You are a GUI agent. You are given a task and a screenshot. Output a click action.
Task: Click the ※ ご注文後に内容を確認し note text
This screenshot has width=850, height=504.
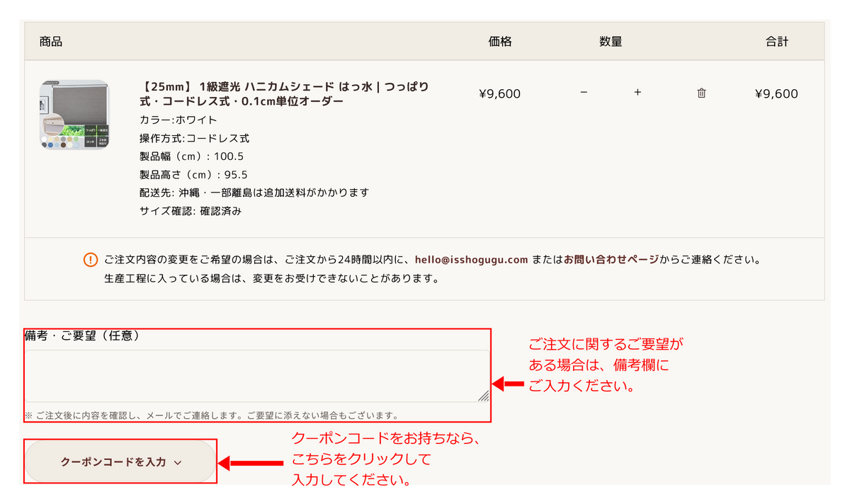point(212,416)
